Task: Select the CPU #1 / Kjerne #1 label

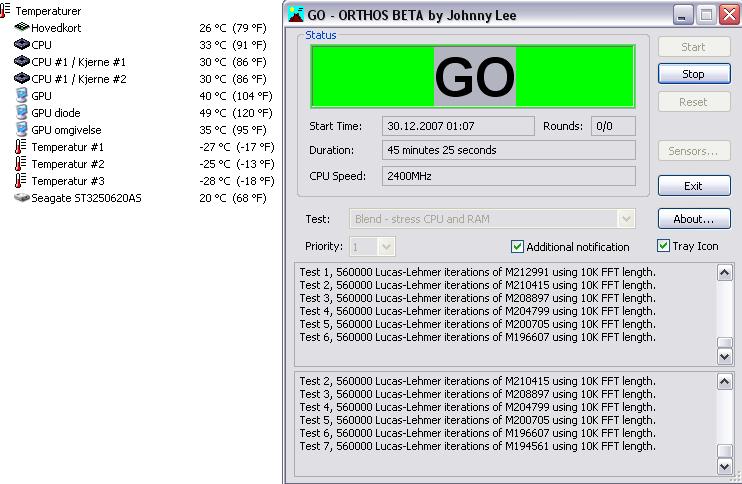Action: (x=79, y=62)
